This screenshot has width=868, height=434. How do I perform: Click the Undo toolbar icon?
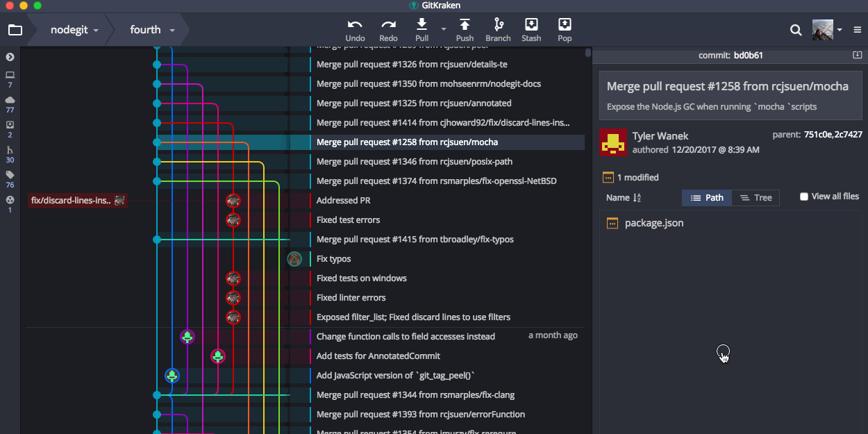pos(355,24)
